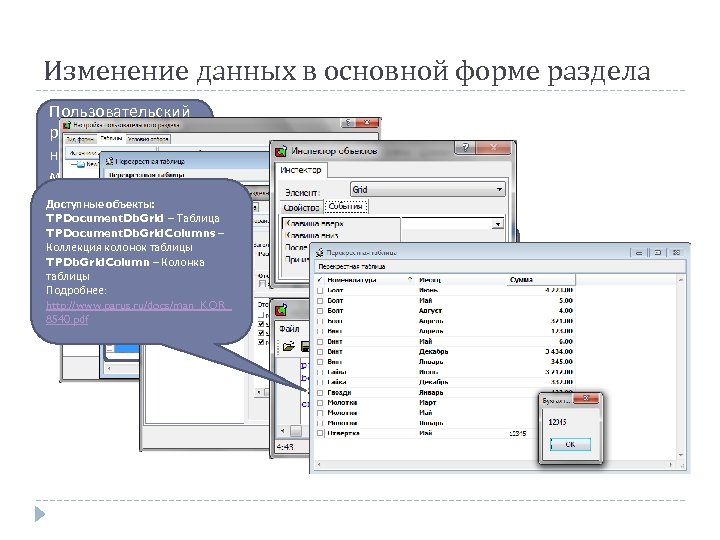Click the cursor position 4:43 in status bar
Screen dimensions: 720x540
pos(285,447)
